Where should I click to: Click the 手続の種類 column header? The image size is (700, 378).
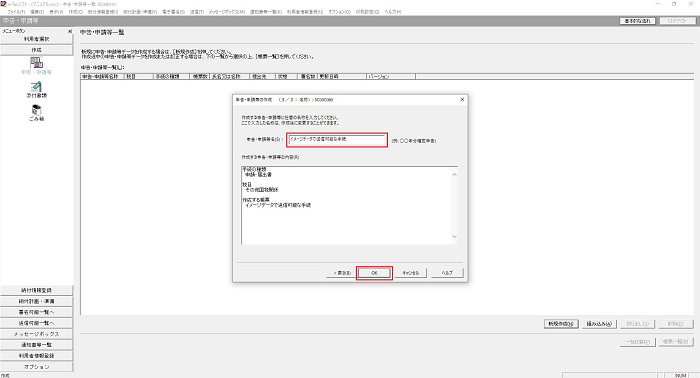click(x=171, y=77)
